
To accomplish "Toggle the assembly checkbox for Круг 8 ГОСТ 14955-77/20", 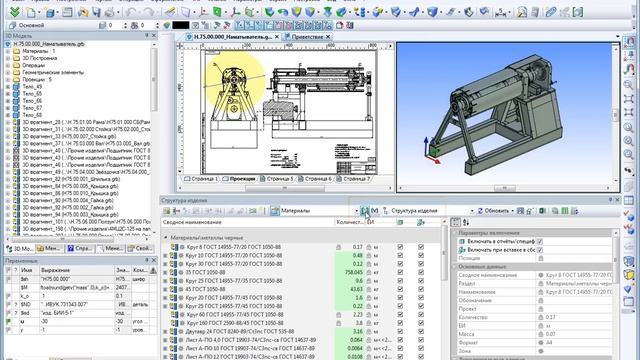I will [421, 247].
